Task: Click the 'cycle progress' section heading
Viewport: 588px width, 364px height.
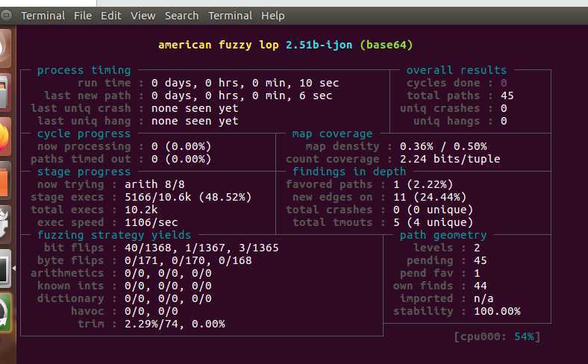Action: pyautogui.click(x=84, y=134)
